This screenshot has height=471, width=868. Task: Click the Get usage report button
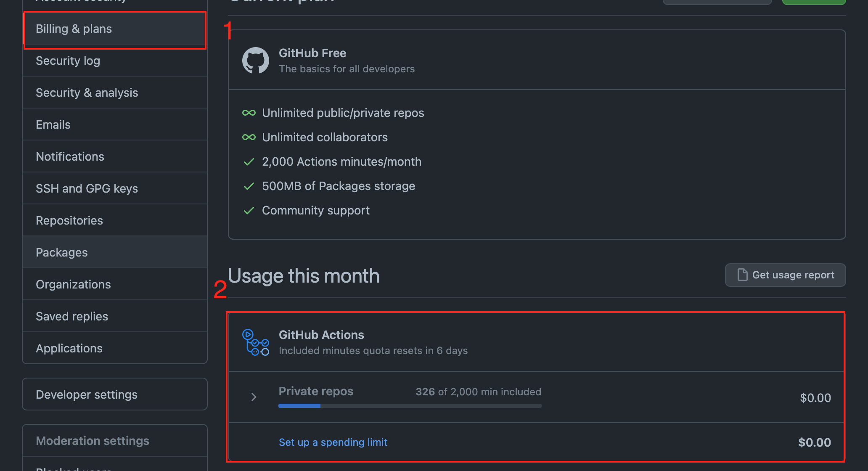click(785, 275)
